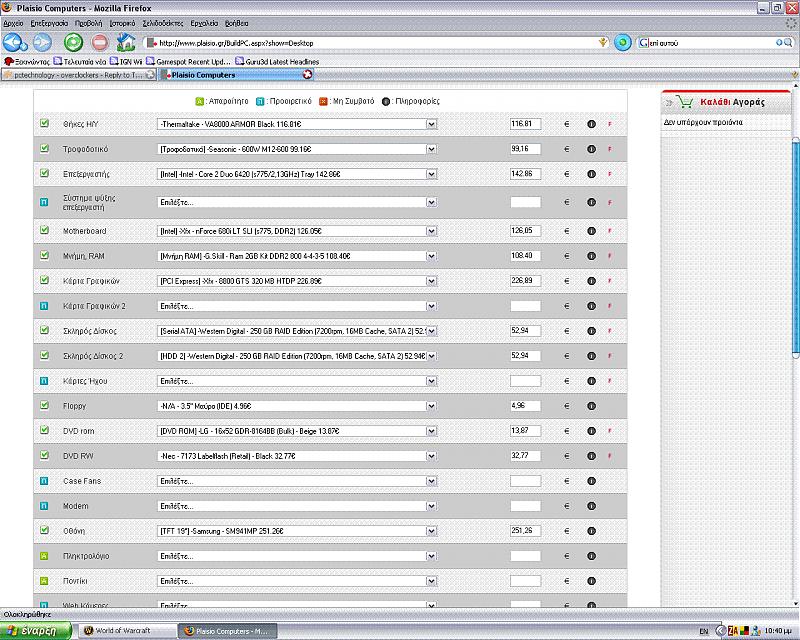Close the Plaisio Computers tab
Screen dimensions: 800x640
click(307, 75)
